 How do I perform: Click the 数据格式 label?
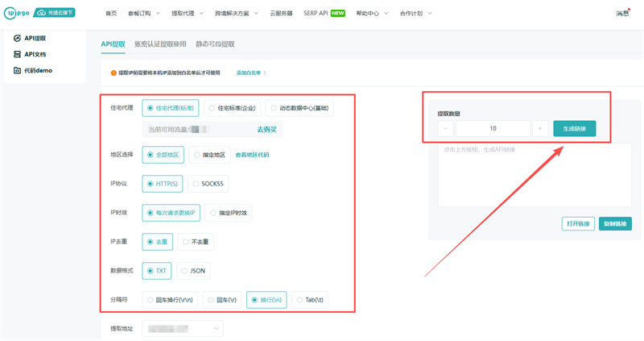[x=122, y=271]
